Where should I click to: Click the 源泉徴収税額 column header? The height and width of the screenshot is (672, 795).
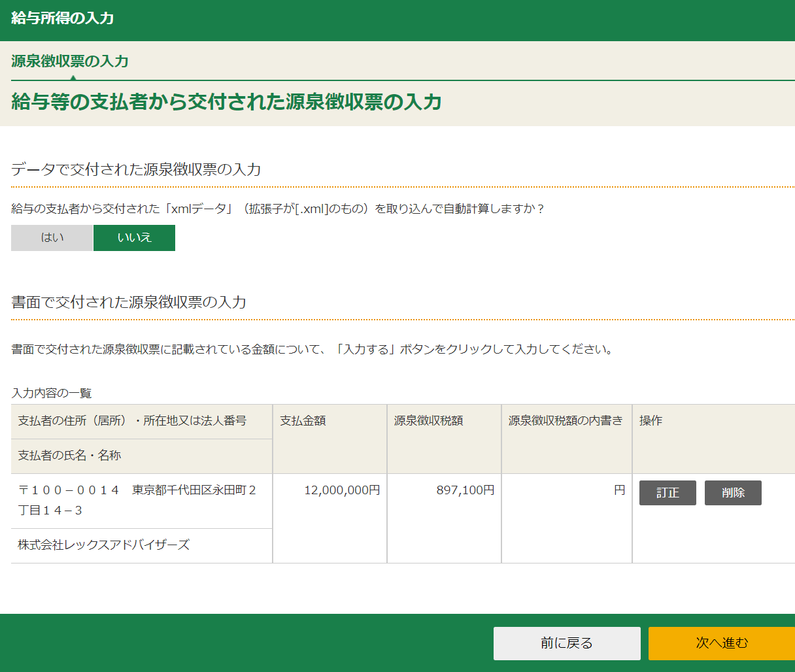(x=428, y=421)
